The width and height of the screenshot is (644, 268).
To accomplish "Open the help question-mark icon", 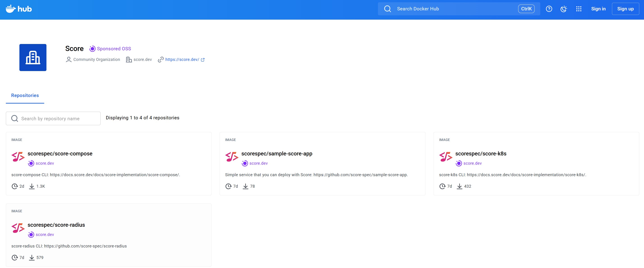I will click(549, 9).
